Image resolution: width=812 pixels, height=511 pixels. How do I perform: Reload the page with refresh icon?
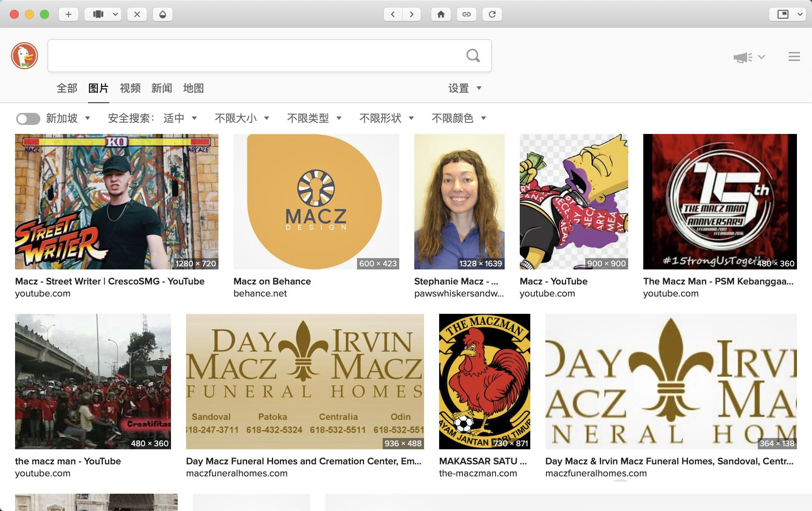pos(492,14)
